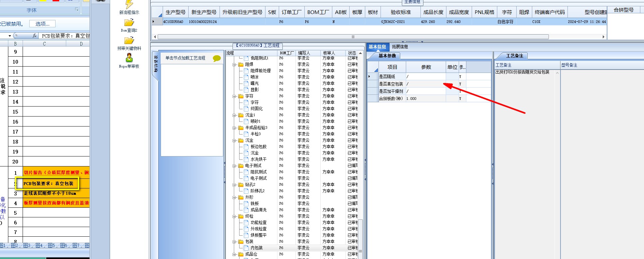Open the 预审关键物料 folder shortcut
This screenshot has height=259, width=644.
[x=129, y=44]
